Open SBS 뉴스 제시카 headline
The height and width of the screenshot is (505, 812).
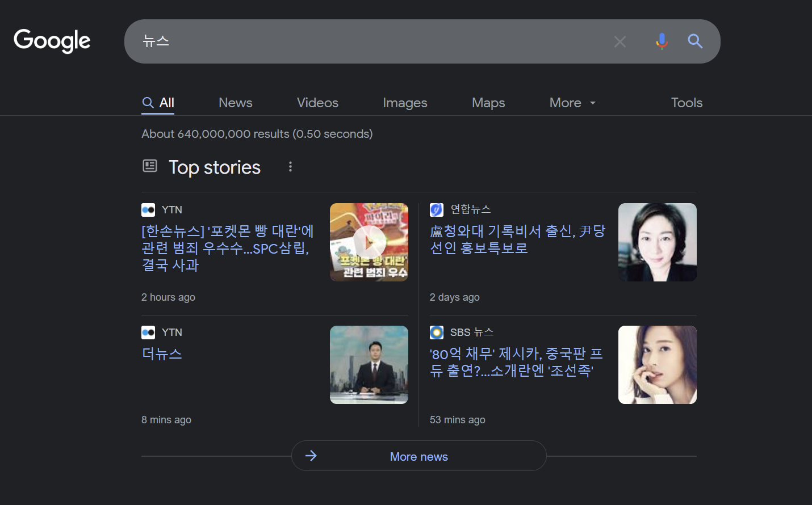pos(516,362)
